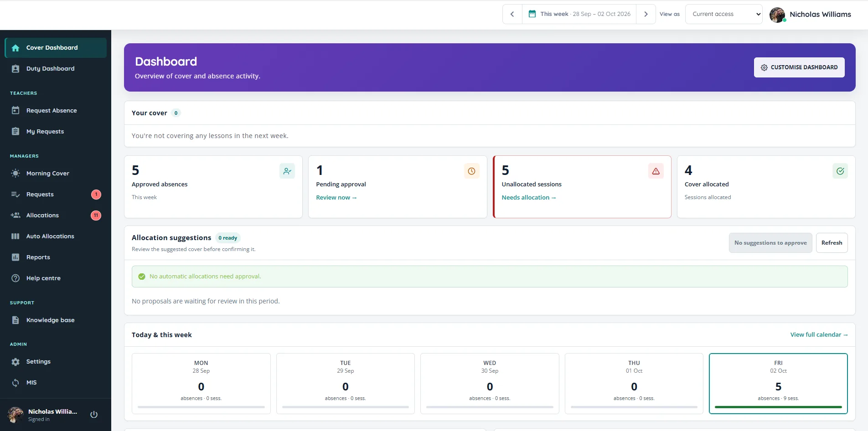This screenshot has width=868, height=431.
Task: Open the Allocations menu item
Action: point(56,215)
